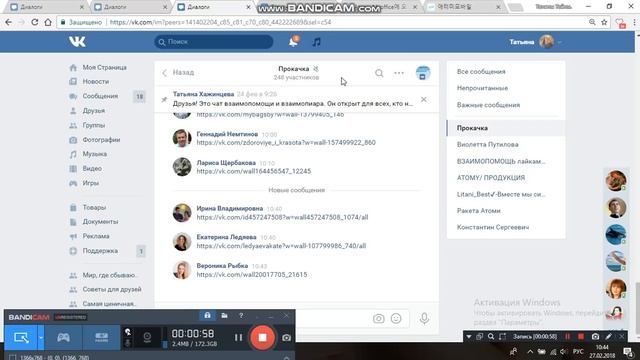Image resolution: width=640 pixels, height=360 pixels.
Task: Select Bandicam HDMI device recording mode
Action: tap(101, 338)
